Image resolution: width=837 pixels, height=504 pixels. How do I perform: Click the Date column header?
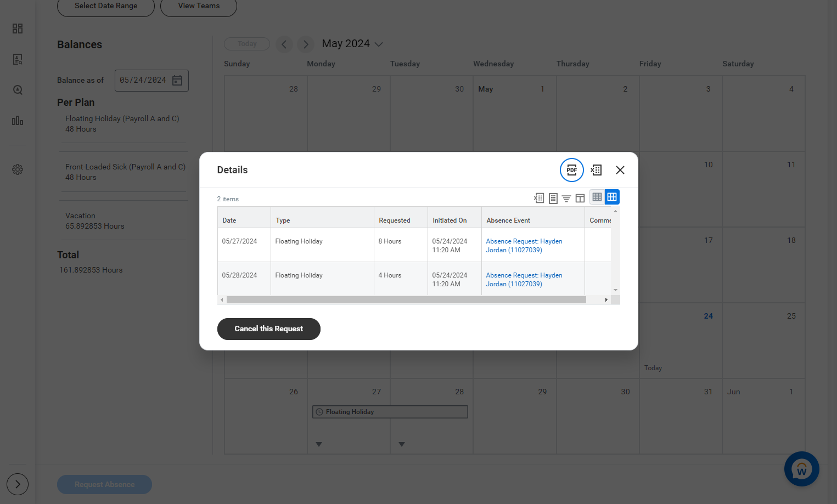(x=244, y=218)
